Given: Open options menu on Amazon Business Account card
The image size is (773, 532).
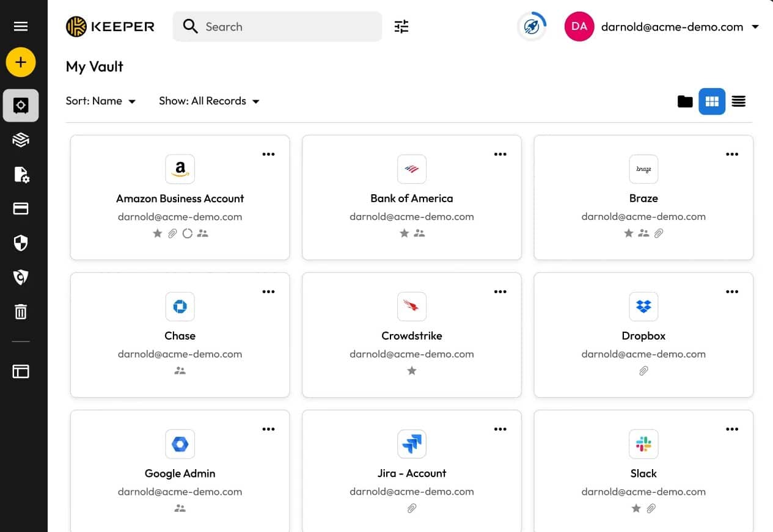Looking at the screenshot, I should (268, 154).
